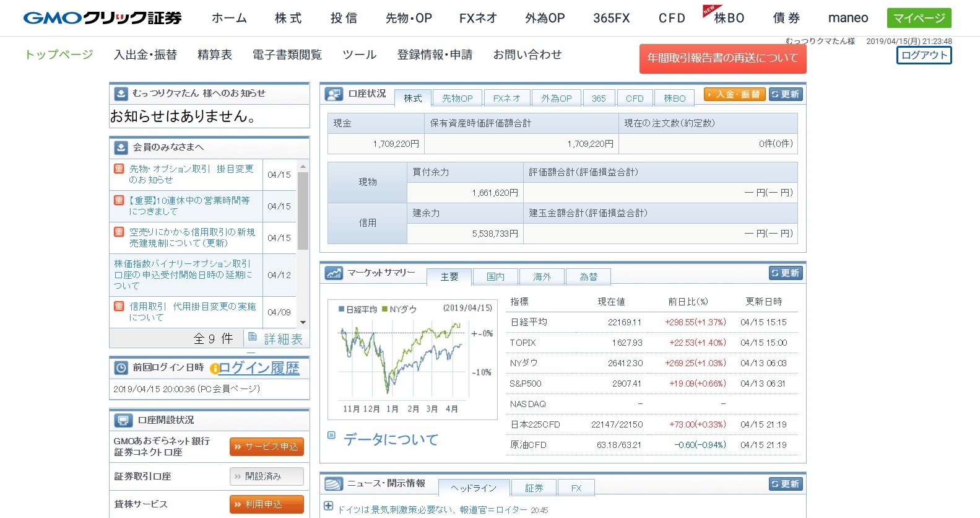Image resolution: width=980 pixels, height=518 pixels.
Task: Log out using the ログアウト button
Action: tap(924, 55)
